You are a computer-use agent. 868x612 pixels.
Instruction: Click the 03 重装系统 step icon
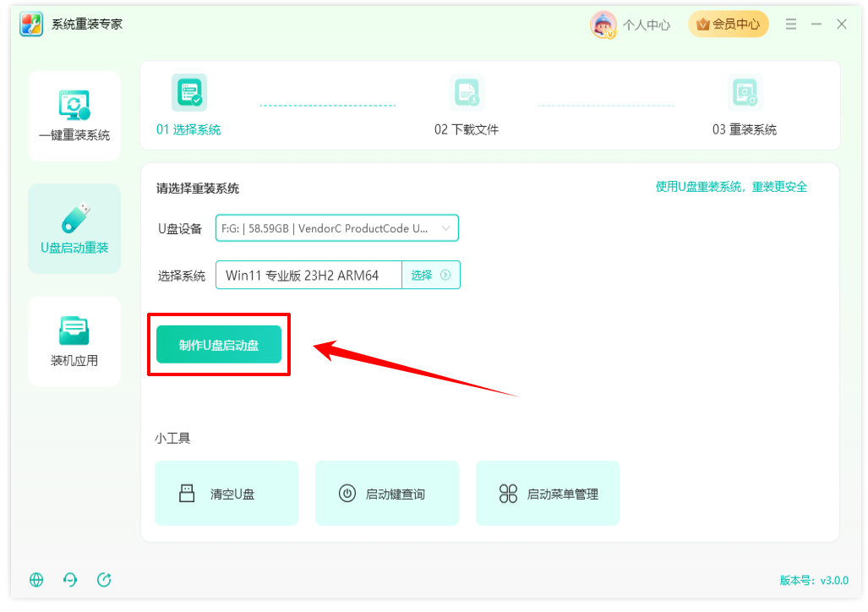[745, 92]
